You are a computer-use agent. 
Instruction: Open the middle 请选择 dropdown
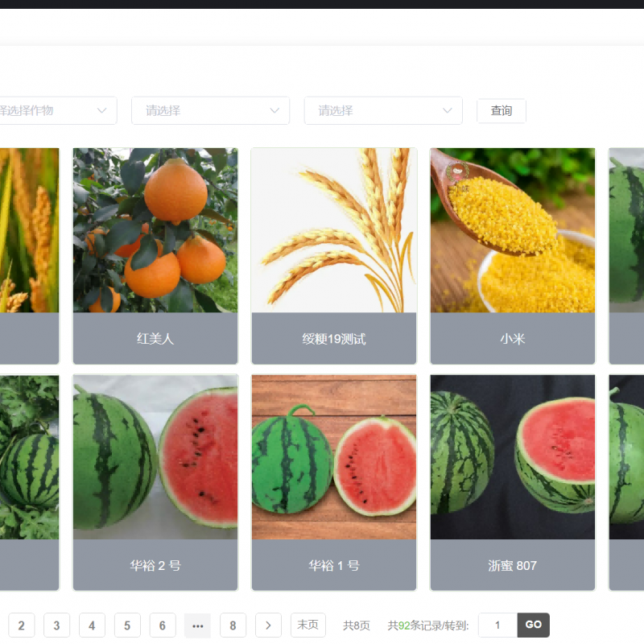click(x=210, y=110)
